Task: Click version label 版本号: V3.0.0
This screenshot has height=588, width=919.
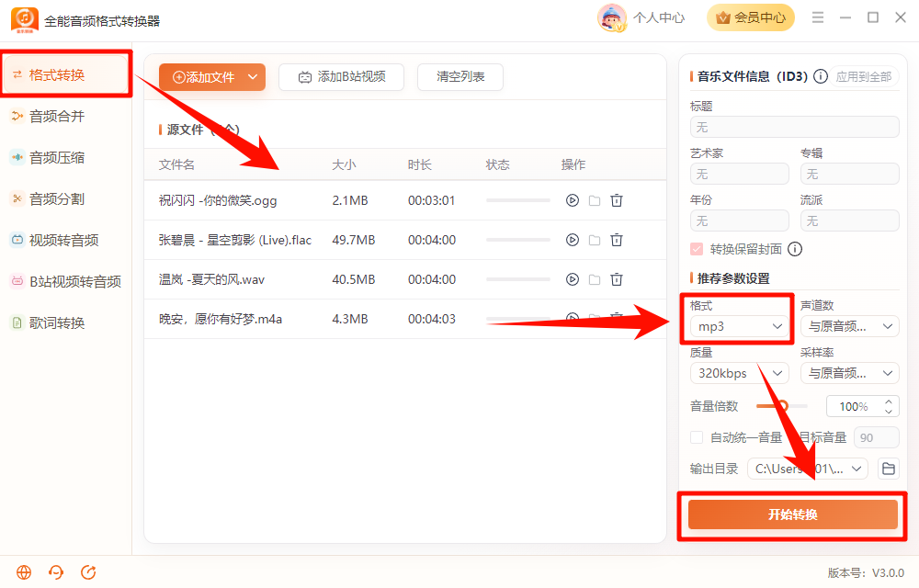Action: pyautogui.click(x=866, y=572)
